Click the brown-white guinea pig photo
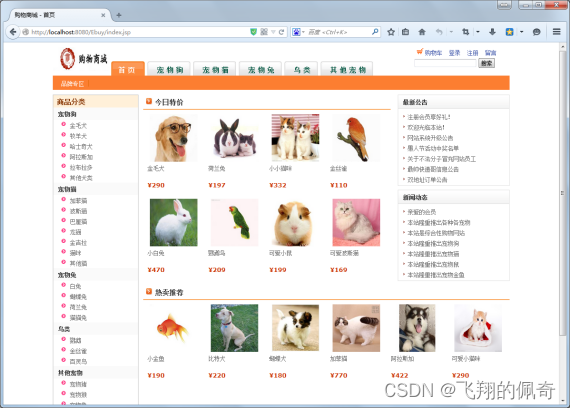571x409 pixels. 295,223
